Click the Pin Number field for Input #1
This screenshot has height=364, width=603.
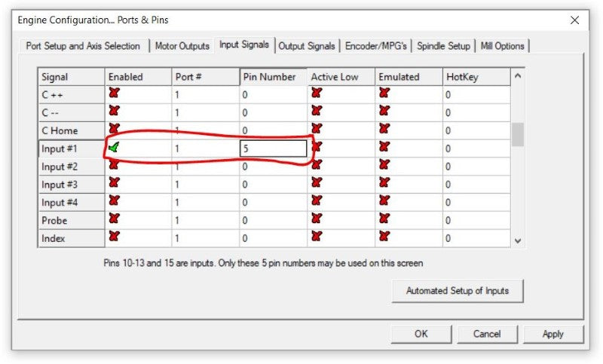pos(273,149)
